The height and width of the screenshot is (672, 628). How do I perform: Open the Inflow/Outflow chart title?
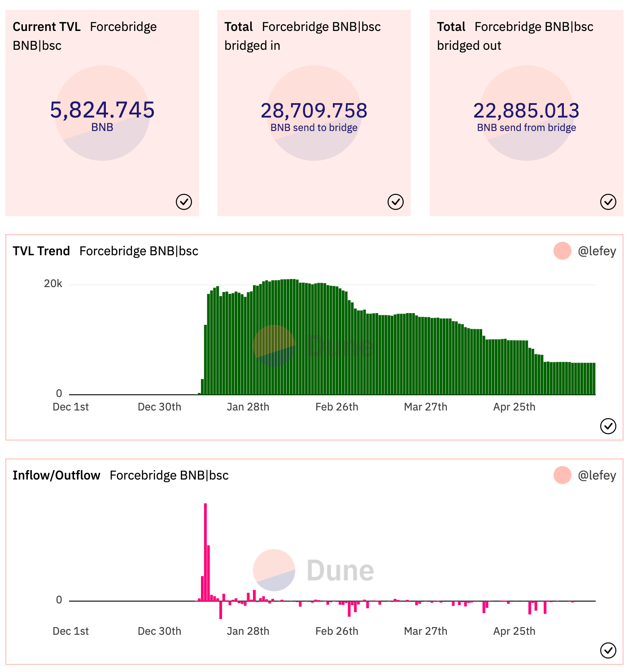coord(57,475)
